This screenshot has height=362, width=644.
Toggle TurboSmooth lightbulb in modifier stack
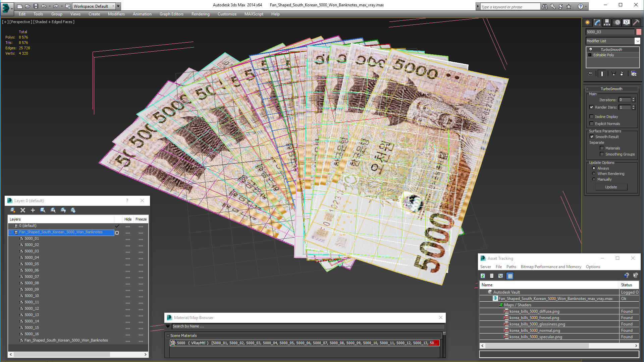pos(591,50)
